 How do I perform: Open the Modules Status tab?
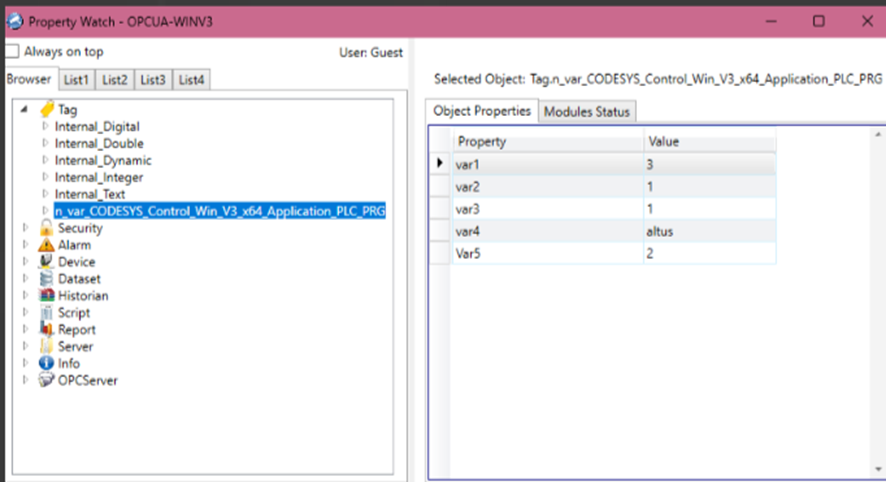(x=587, y=111)
